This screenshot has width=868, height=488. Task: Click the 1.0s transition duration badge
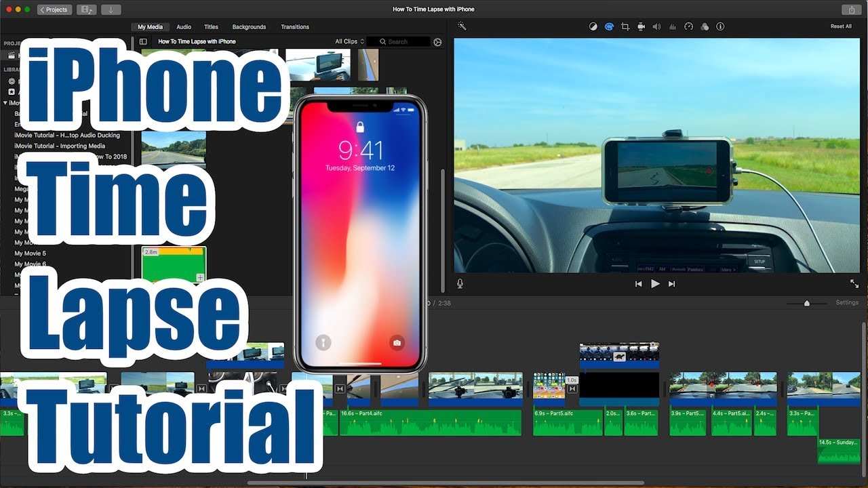(x=571, y=380)
